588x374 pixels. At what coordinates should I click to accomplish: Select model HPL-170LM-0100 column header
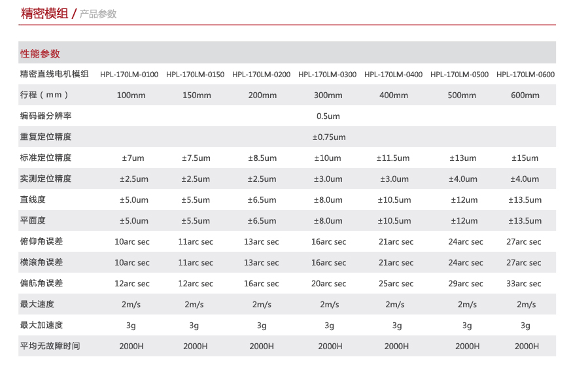[x=129, y=75]
